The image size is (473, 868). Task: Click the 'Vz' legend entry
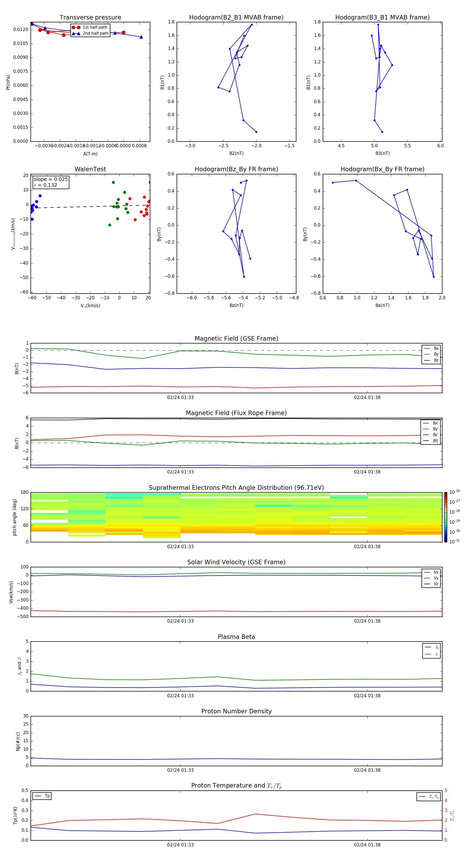click(x=431, y=584)
